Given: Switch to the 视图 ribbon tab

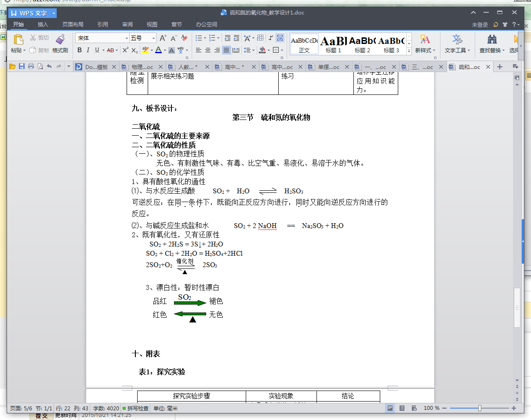Looking at the screenshot, I should (152, 25).
